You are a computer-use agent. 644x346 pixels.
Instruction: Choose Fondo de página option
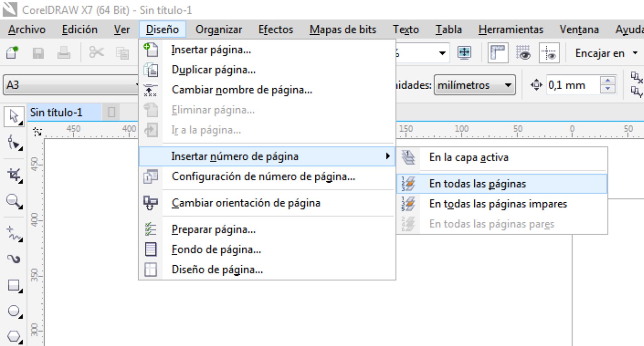(x=267, y=250)
